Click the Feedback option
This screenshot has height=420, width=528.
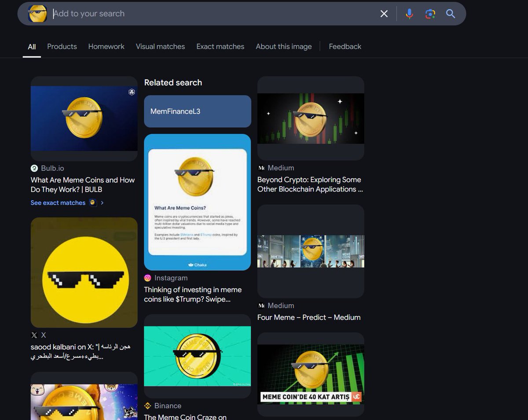(x=345, y=46)
